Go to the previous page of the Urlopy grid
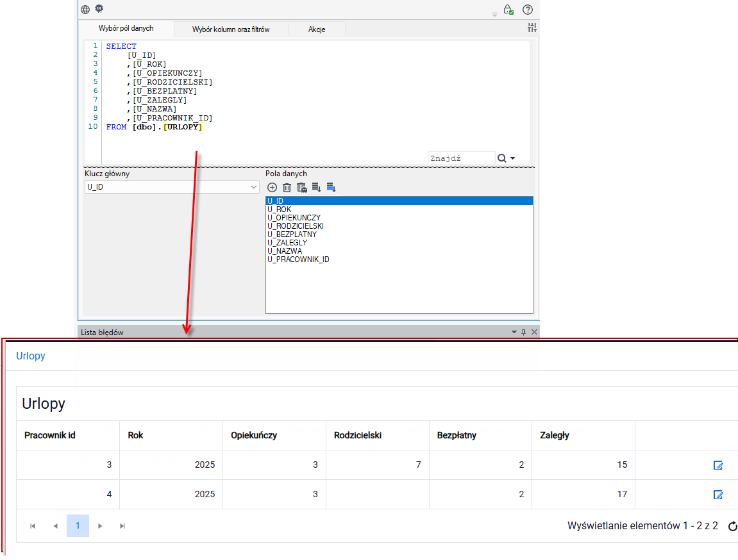The image size is (738, 560). 56,526
